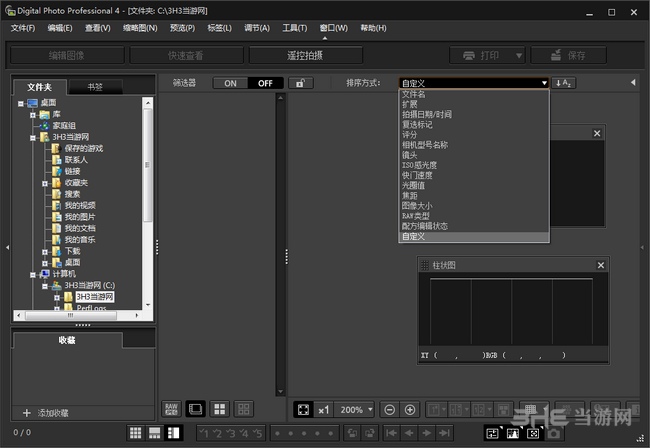This screenshot has width=650, height=448.
Task: Open the 排序方式 dropdown
Action: click(474, 83)
